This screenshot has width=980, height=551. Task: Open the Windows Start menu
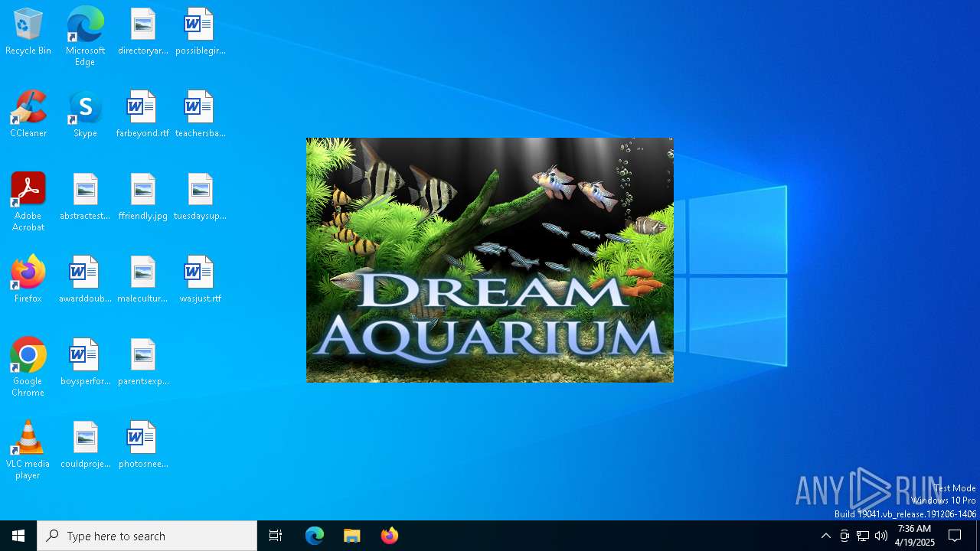[x=18, y=536]
